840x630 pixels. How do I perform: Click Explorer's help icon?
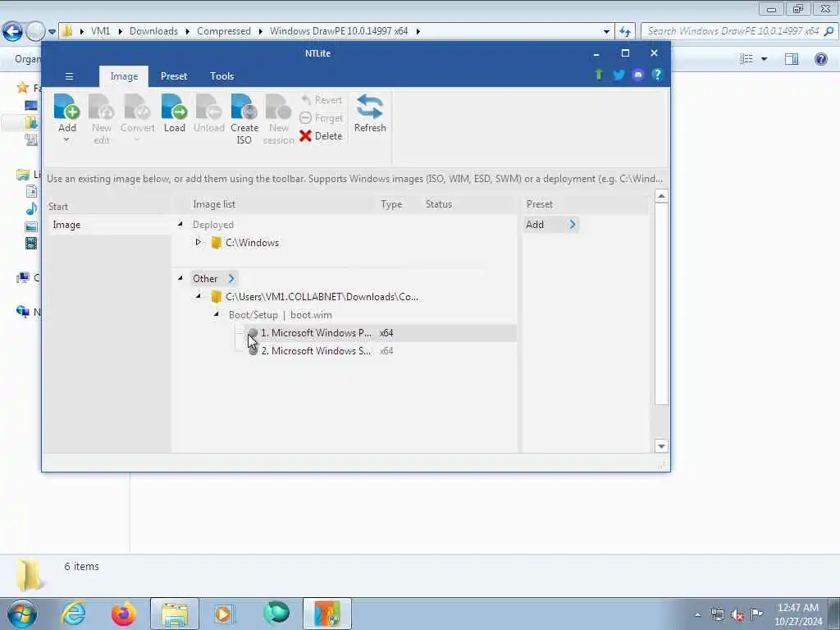pos(820,59)
